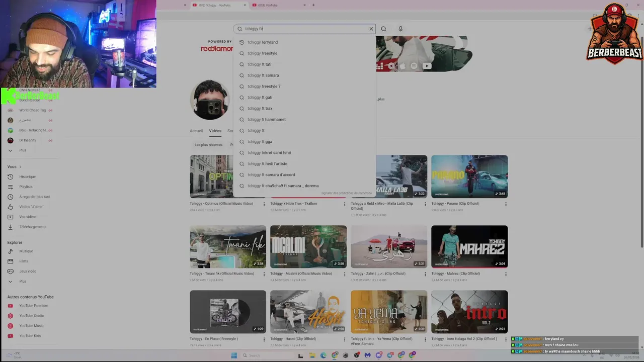Select suggestion 'tchiggy ft samara'
This screenshot has width=644, height=362.
(304, 75)
